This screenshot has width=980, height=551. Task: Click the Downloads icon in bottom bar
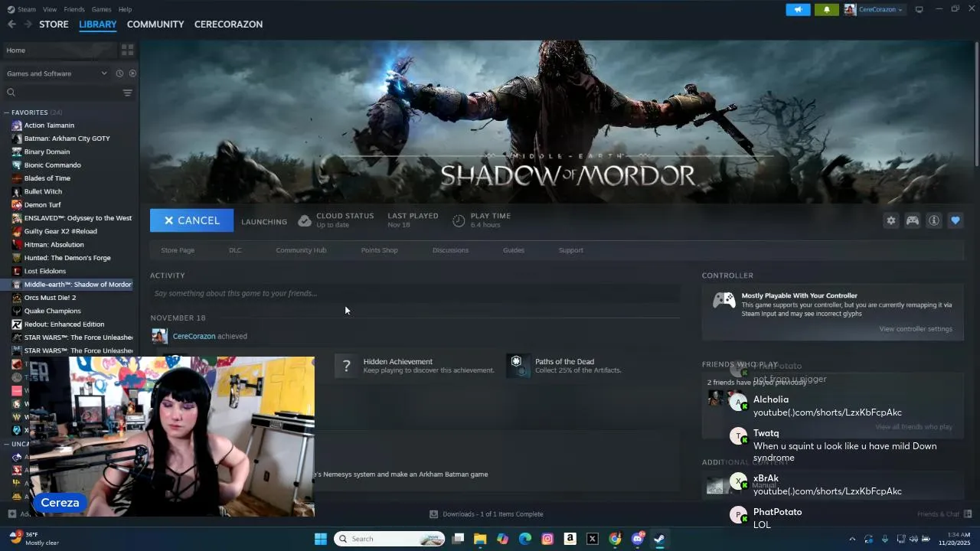433,514
